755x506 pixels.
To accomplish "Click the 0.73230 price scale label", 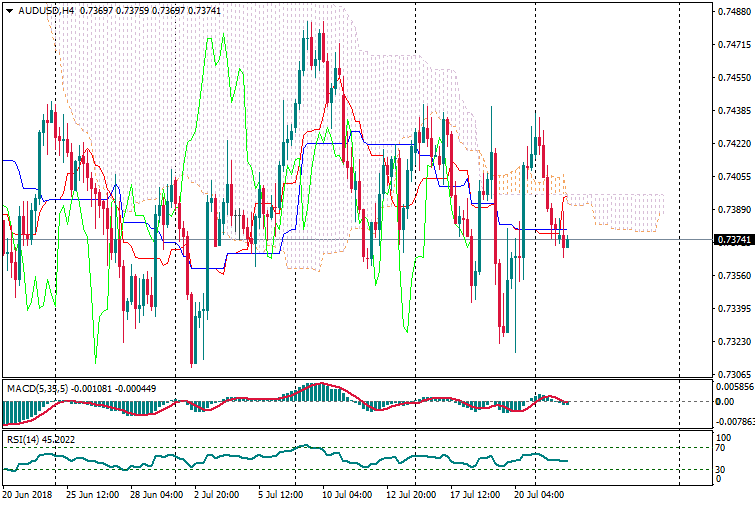I will 733,342.
